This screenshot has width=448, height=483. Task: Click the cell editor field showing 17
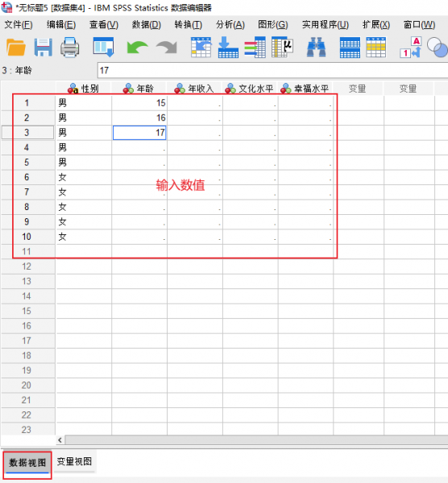click(272, 71)
